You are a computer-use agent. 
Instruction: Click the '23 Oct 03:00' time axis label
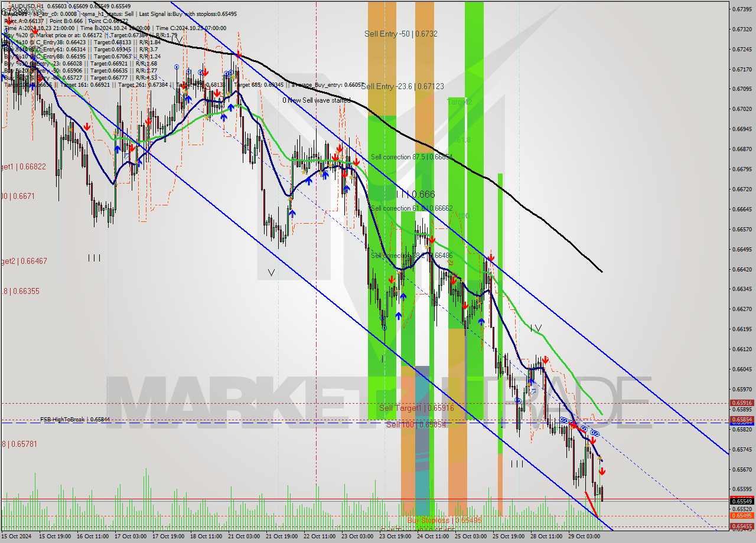(357, 537)
